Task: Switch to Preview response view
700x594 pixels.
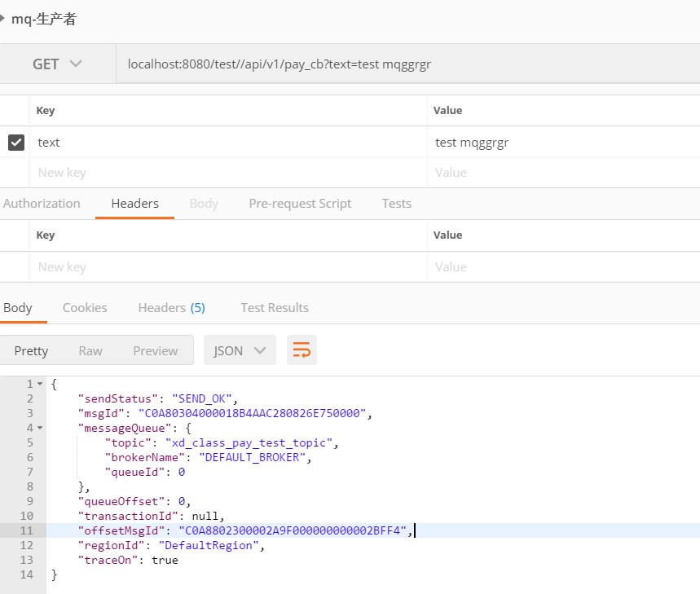Action: pyautogui.click(x=155, y=350)
